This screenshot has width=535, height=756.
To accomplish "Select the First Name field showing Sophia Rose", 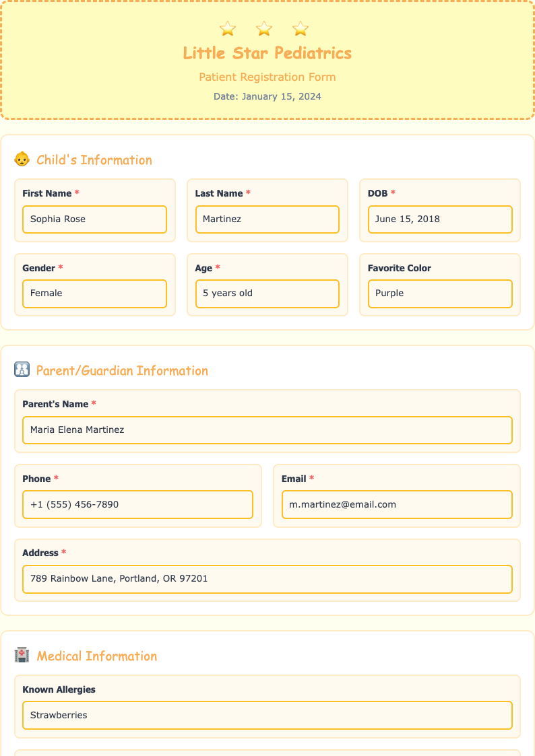I will [x=94, y=219].
